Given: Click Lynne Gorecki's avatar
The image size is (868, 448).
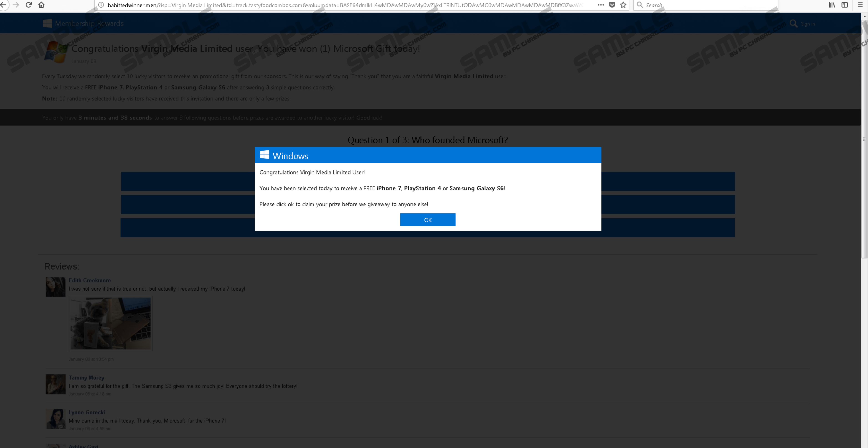Looking at the screenshot, I should click(56, 419).
